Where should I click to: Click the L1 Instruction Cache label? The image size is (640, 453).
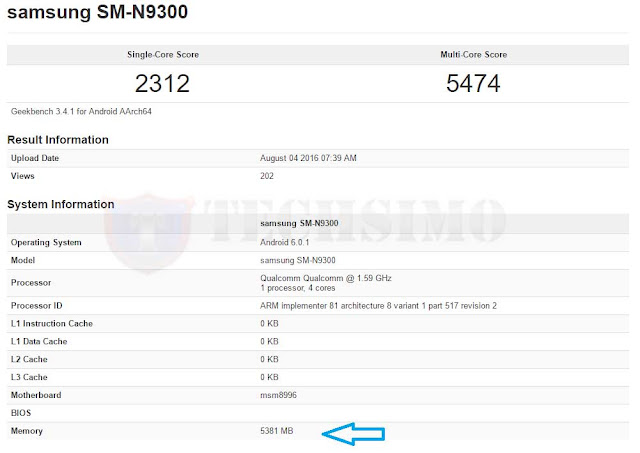[x=52, y=324]
